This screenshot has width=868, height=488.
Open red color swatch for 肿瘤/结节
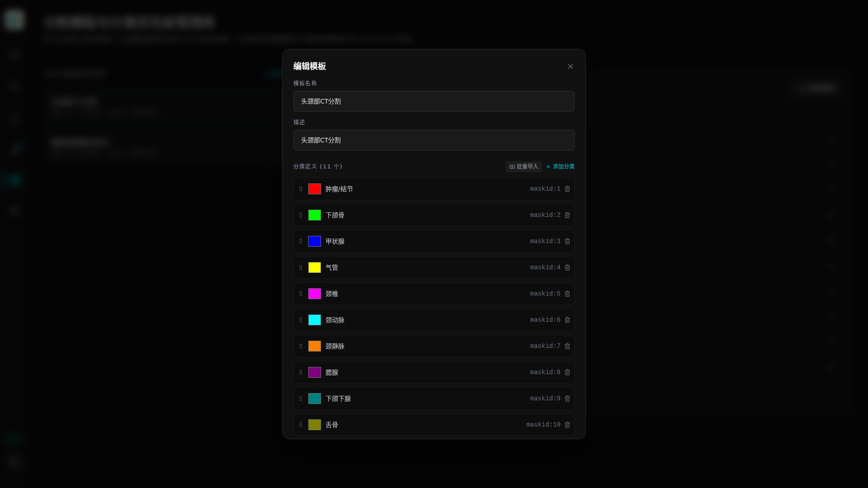click(x=315, y=189)
